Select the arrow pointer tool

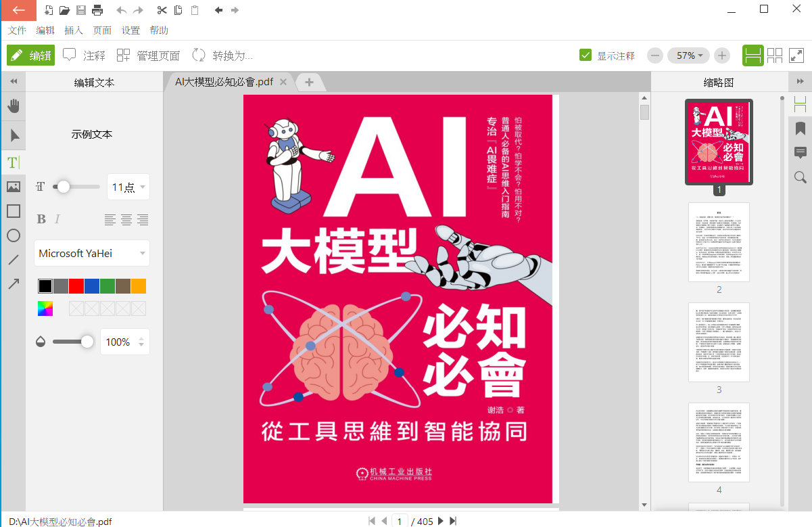point(14,136)
